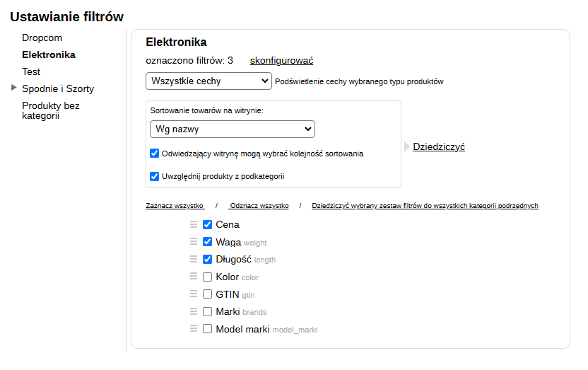Open the Test category in sidebar
This screenshot has width=588, height=370.
tap(31, 71)
